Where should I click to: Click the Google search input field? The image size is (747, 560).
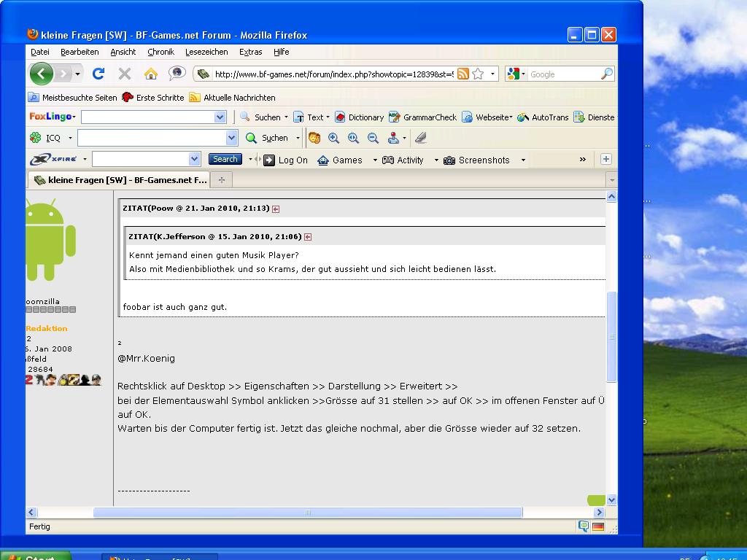563,74
